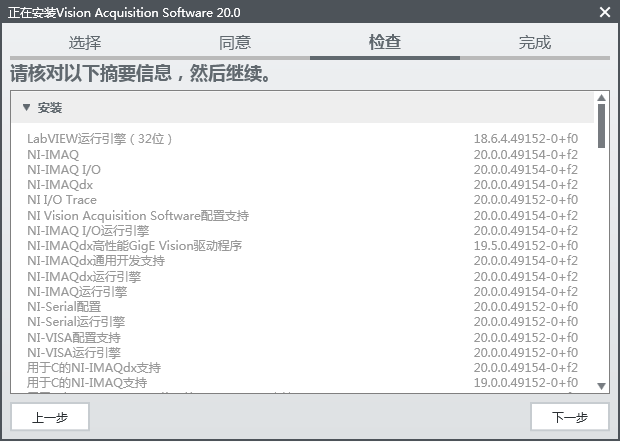Click version 19.5.0.49152-0+f0
Image resolution: width=620 pixels, height=442 pixels.
tap(526, 246)
